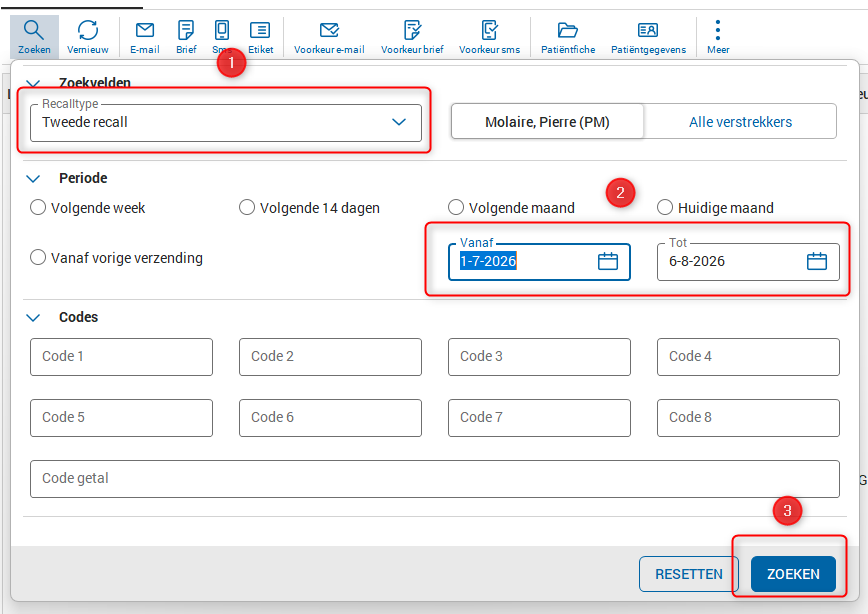Click the Code 1 input field

(121, 357)
